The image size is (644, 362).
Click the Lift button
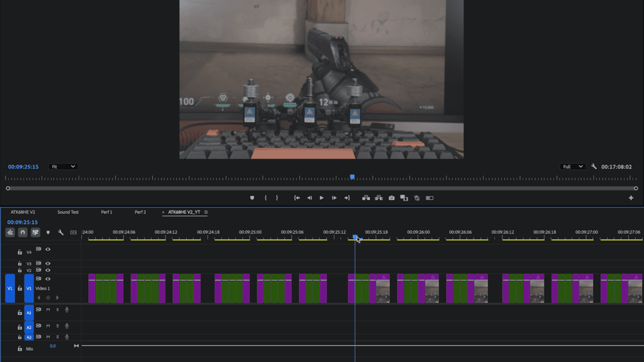click(x=366, y=198)
